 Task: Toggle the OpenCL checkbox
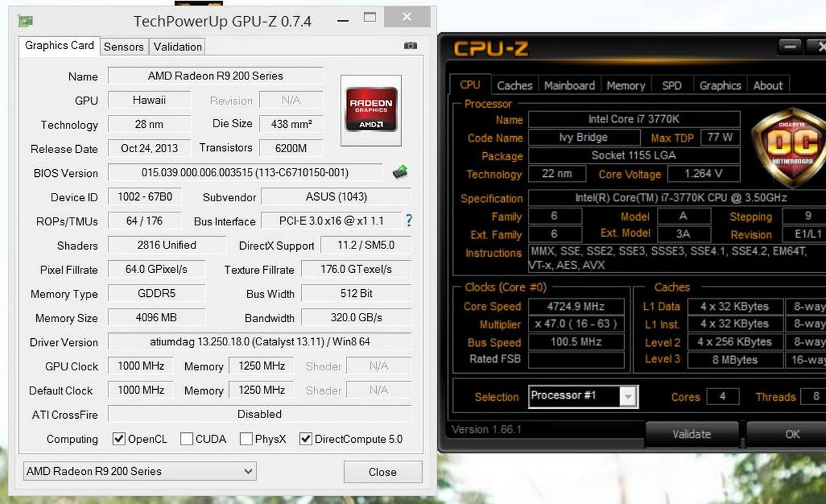(119, 439)
